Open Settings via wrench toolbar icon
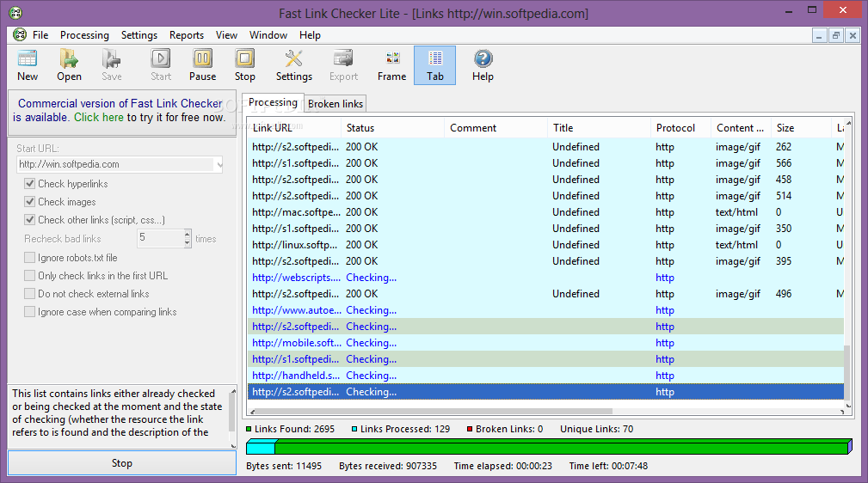868x483 pixels. click(294, 58)
